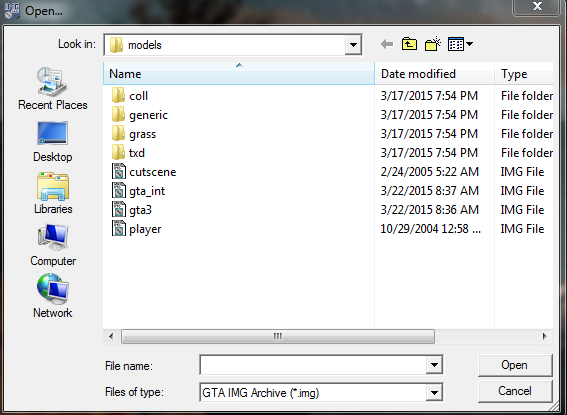Screen dimensions: 567x415
Task: Sort by Date modified column header
Action: pyautogui.click(x=434, y=73)
